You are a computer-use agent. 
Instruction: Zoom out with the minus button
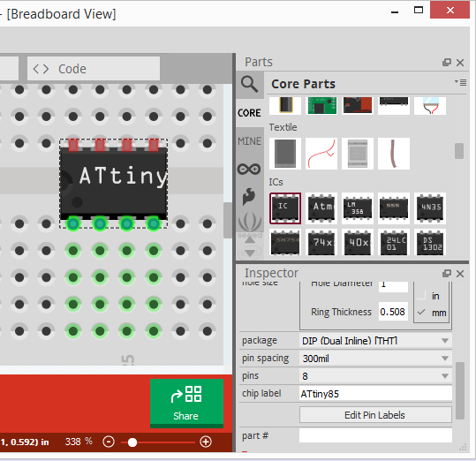109,442
